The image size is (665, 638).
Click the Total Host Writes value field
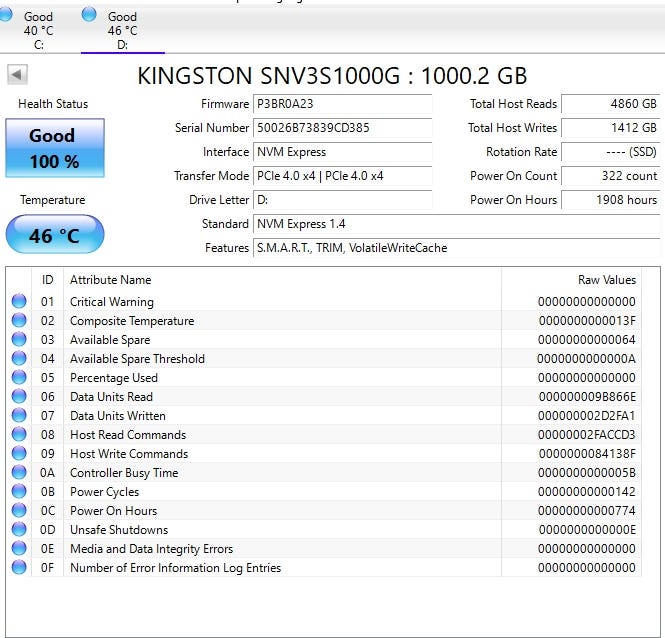[x=611, y=128]
